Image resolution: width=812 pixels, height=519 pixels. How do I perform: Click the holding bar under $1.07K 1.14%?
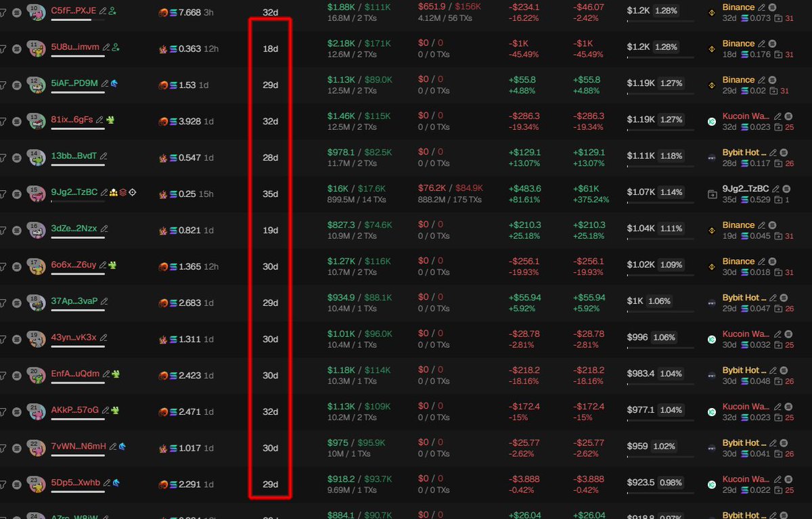pyautogui.click(x=660, y=202)
